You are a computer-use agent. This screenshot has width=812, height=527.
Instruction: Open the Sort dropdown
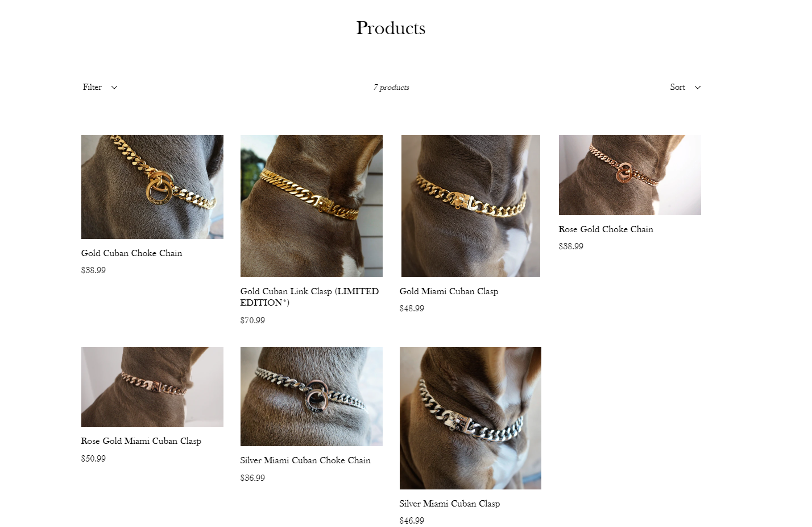685,87
